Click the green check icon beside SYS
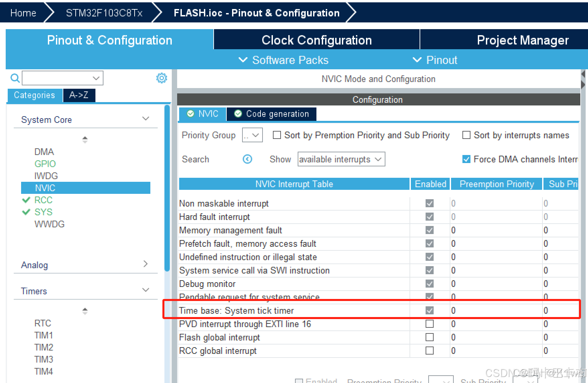Image resolution: width=588 pixels, height=383 pixels. point(26,212)
